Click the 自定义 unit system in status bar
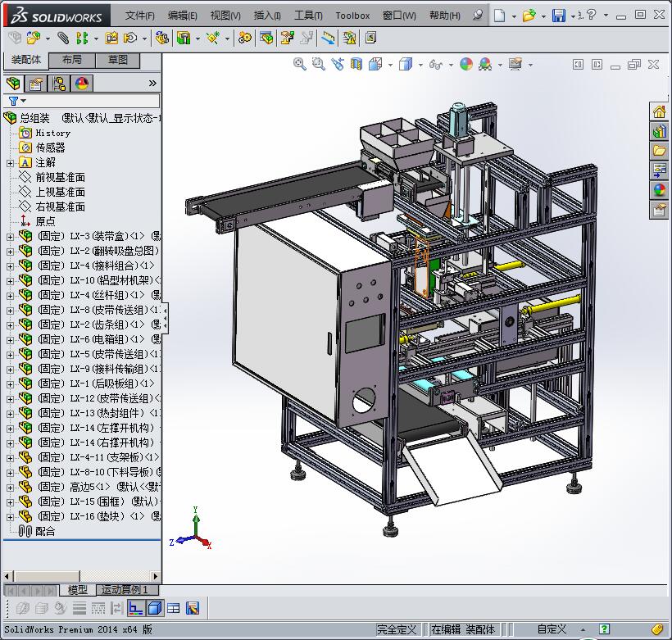The height and width of the screenshot is (640, 672). (x=552, y=629)
